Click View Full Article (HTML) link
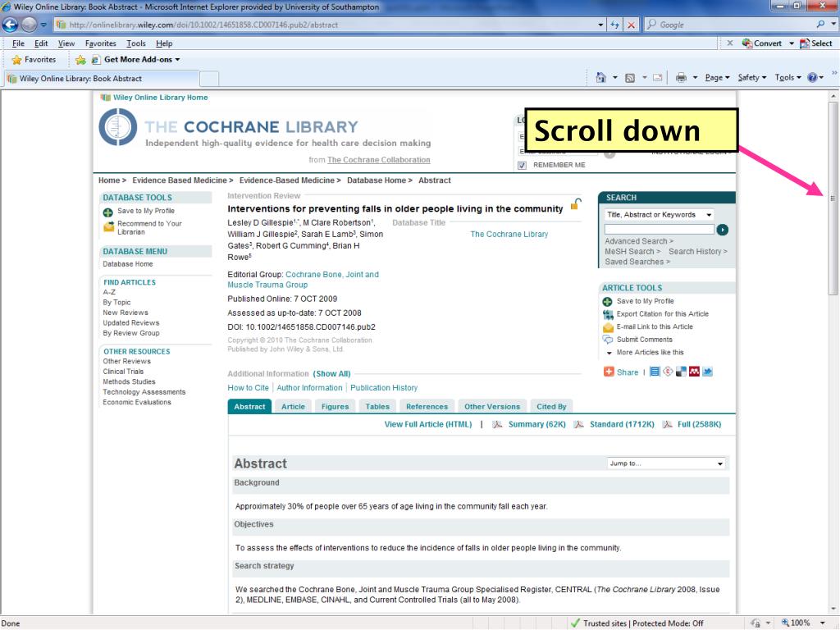840x630 pixels. 428,424
